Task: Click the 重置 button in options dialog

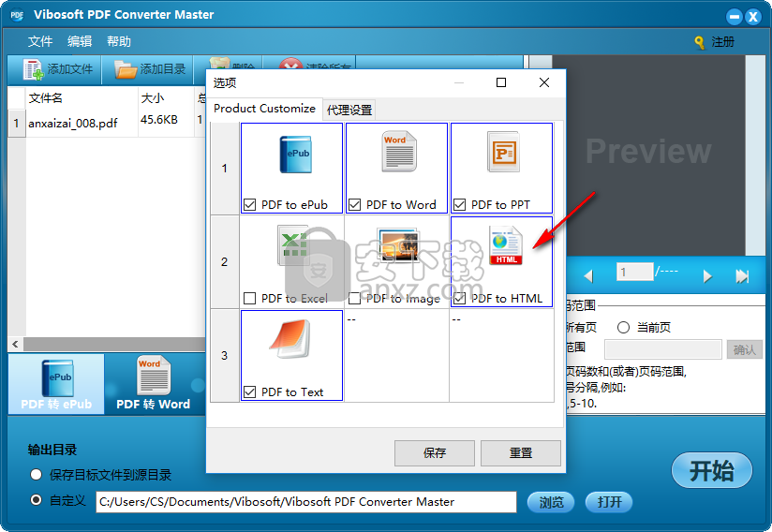Action: [x=520, y=452]
